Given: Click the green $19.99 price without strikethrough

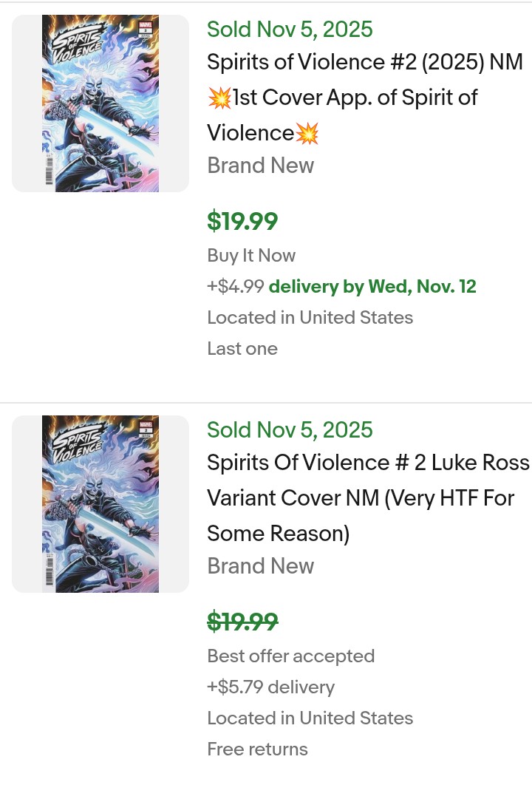Looking at the screenshot, I should pyautogui.click(x=242, y=221).
